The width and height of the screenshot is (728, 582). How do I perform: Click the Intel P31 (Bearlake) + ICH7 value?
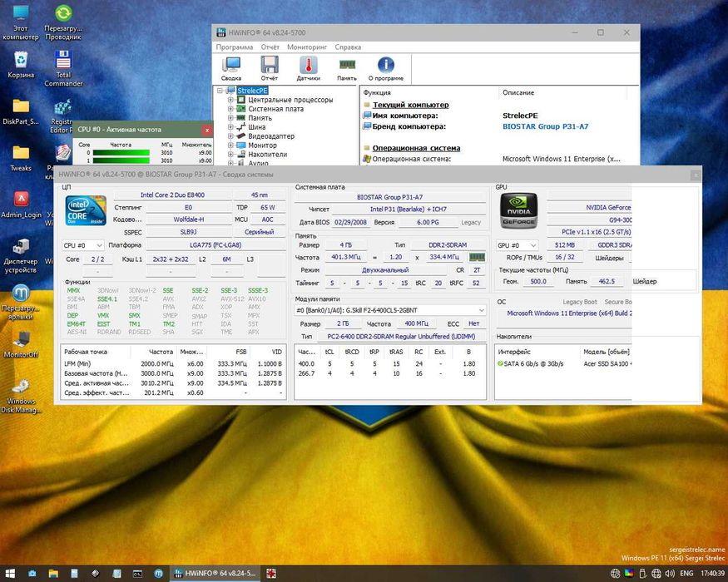point(409,210)
